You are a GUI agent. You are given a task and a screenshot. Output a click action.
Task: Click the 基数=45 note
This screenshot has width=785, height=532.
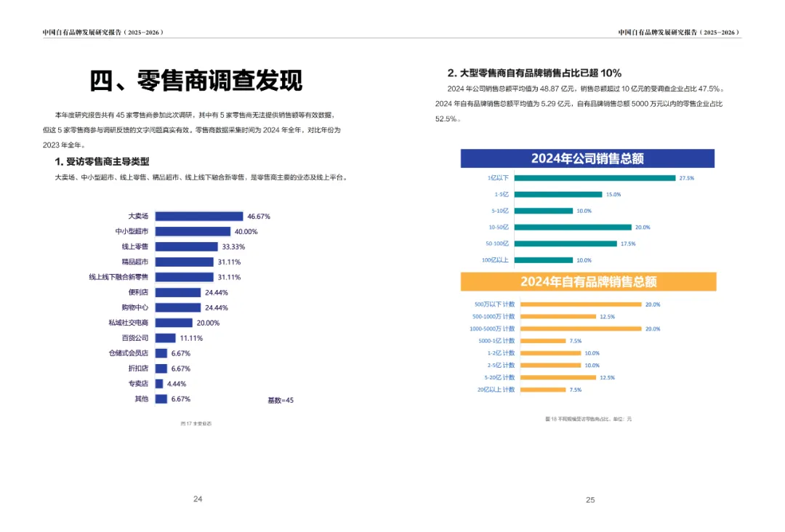coord(281,400)
